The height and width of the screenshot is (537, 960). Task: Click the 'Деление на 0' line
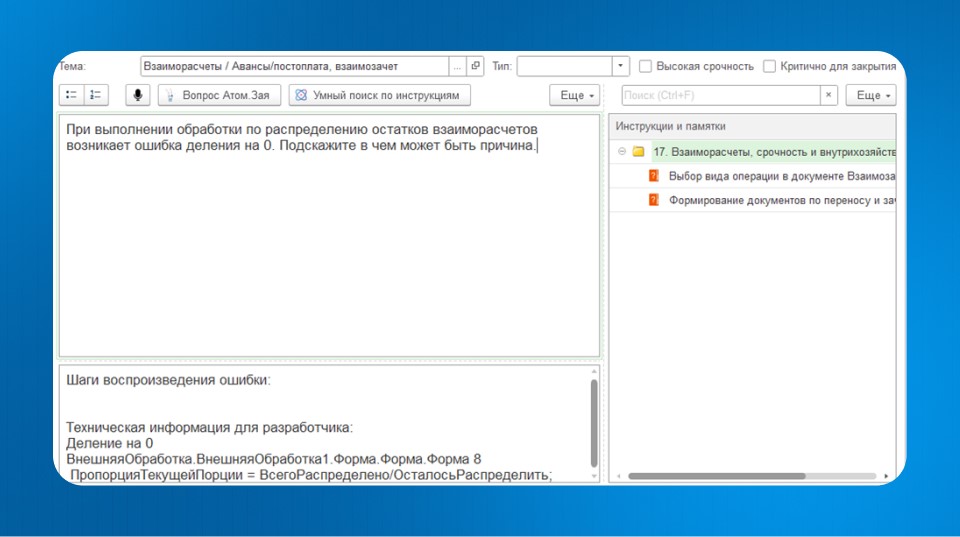[110, 443]
